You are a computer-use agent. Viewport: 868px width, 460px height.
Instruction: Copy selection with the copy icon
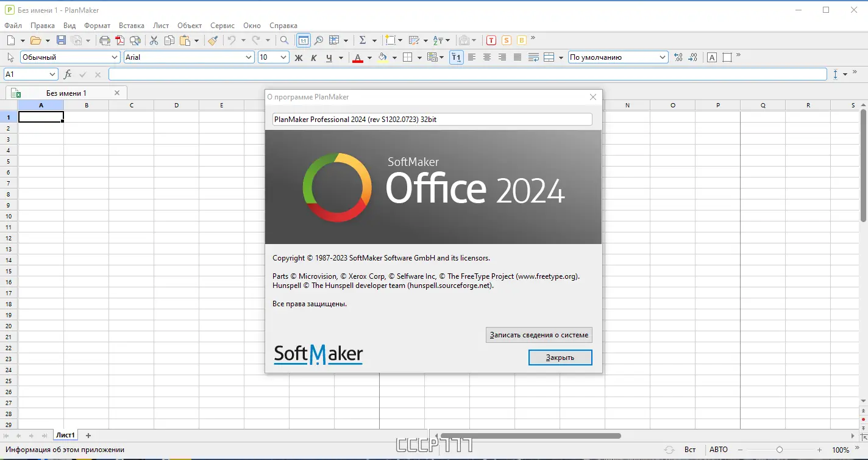click(169, 40)
